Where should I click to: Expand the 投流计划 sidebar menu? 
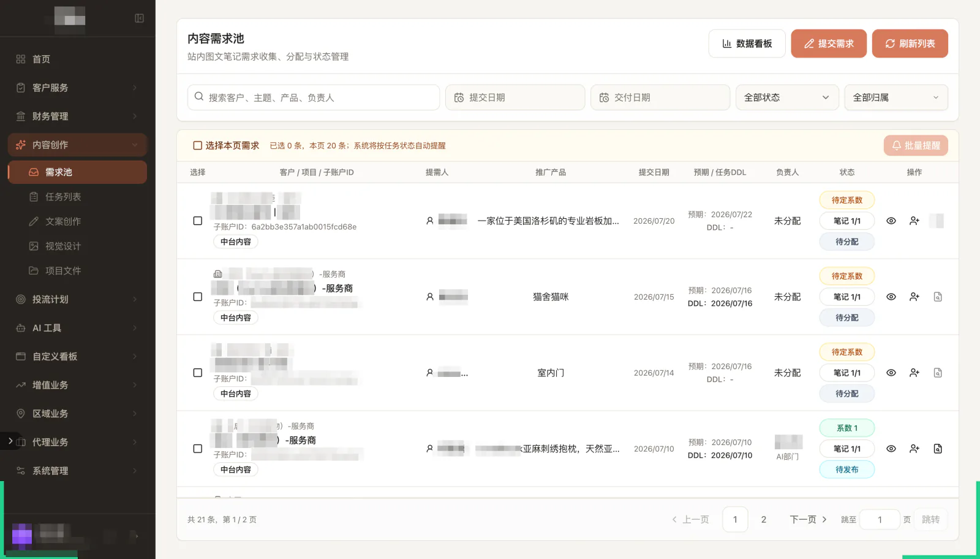77,299
